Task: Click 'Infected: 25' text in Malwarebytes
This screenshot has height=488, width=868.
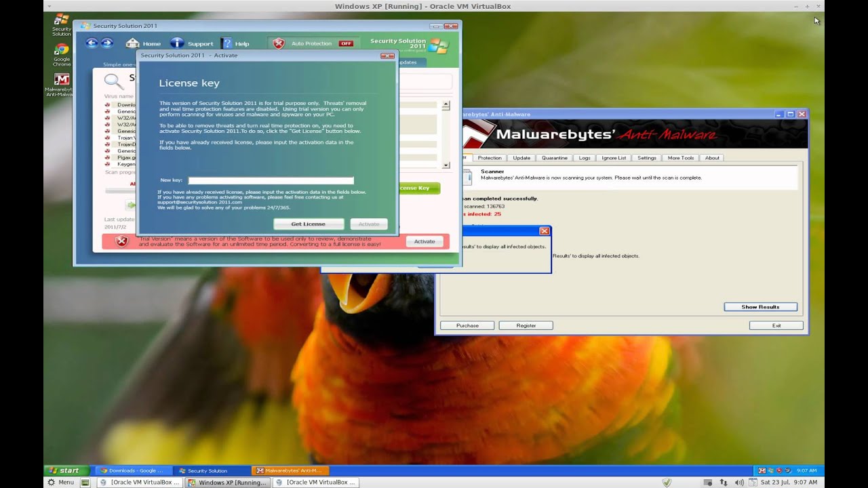Action: click(484, 213)
